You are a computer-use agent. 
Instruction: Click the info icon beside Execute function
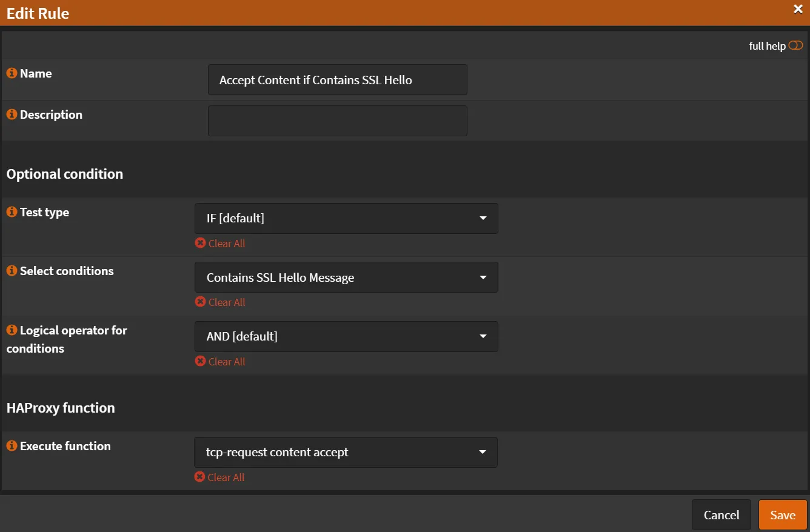coord(11,445)
